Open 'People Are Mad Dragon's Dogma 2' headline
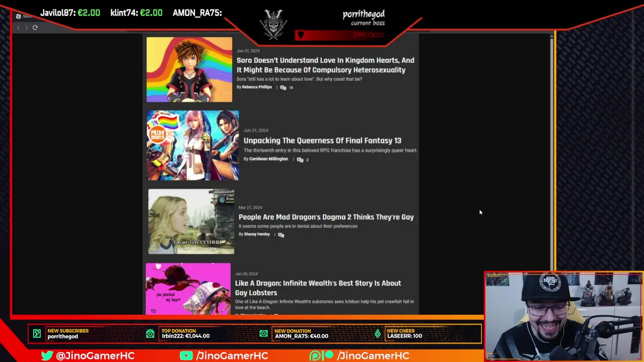 coord(326,217)
